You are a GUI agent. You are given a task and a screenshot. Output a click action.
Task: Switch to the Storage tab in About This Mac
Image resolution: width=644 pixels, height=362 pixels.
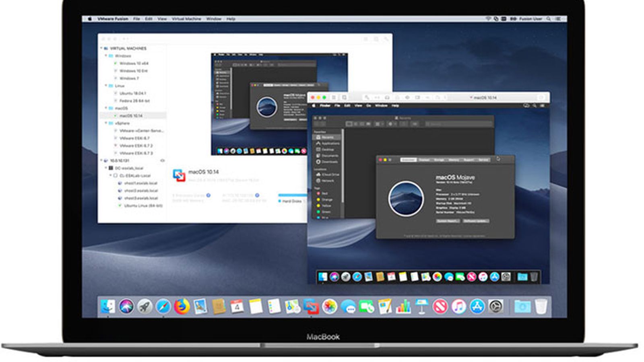point(439,160)
